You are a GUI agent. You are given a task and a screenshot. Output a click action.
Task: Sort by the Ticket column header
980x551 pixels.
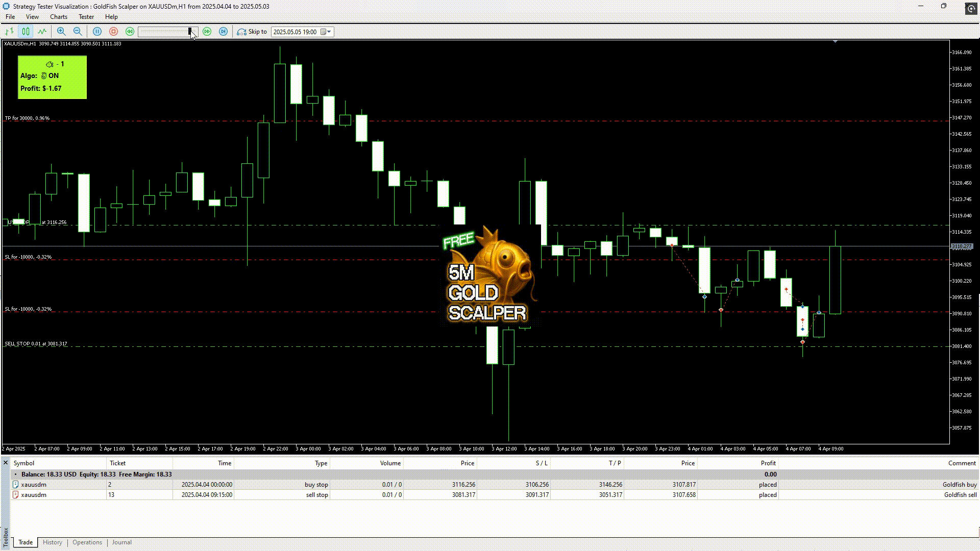[139, 463]
